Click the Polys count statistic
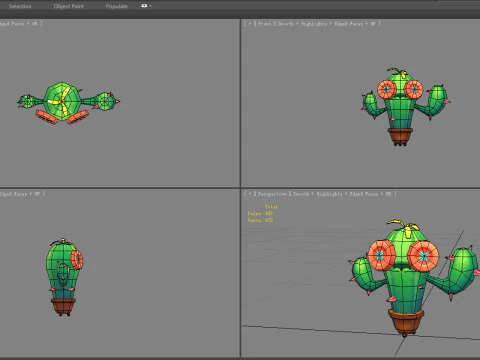Image resolution: width=480 pixels, height=360 pixels. pyautogui.click(x=260, y=213)
